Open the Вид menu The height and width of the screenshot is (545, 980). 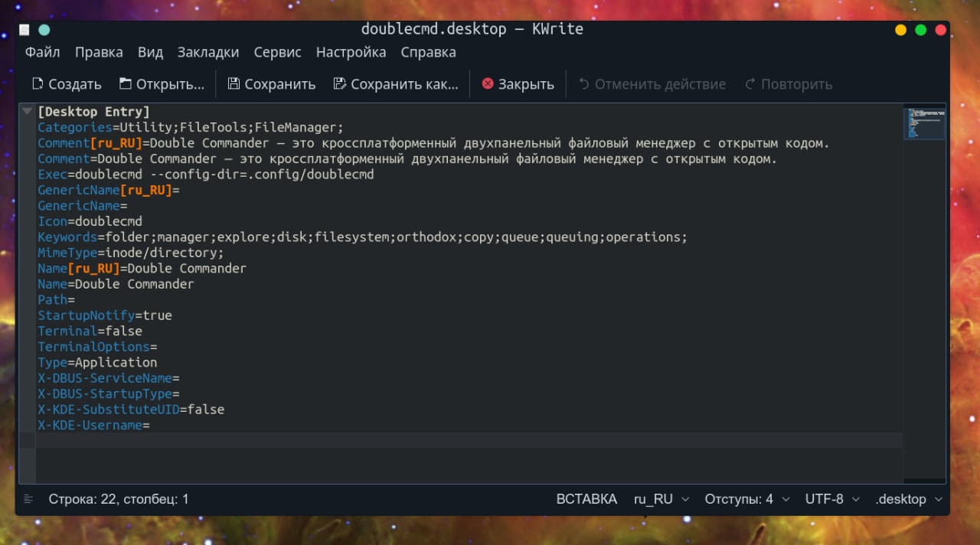[x=150, y=52]
